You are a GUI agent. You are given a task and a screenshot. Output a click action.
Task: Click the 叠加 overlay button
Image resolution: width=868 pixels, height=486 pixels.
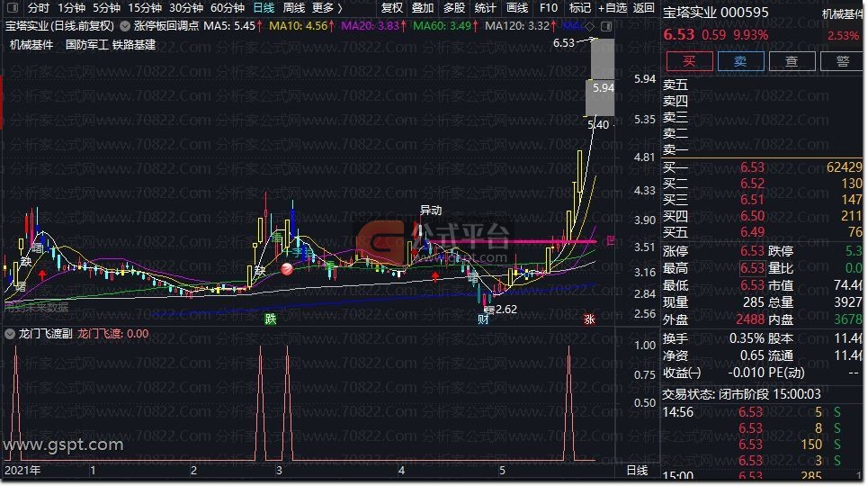(423, 8)
